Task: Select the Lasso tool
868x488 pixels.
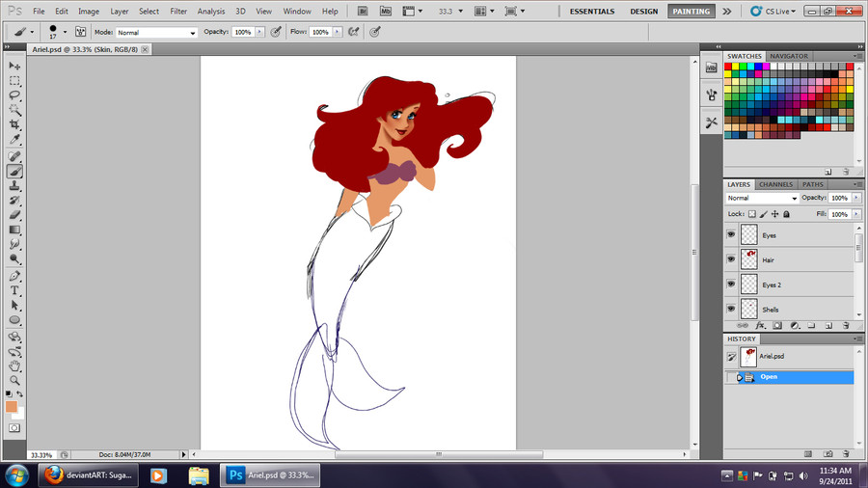Action: tap(14, 95)
